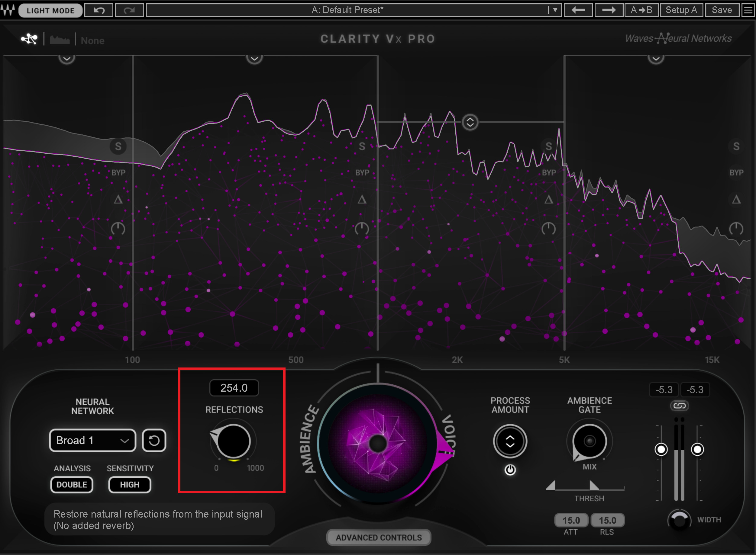Click the left output fader handle
The image size is (756, 555).
click(x=661, y=450)
